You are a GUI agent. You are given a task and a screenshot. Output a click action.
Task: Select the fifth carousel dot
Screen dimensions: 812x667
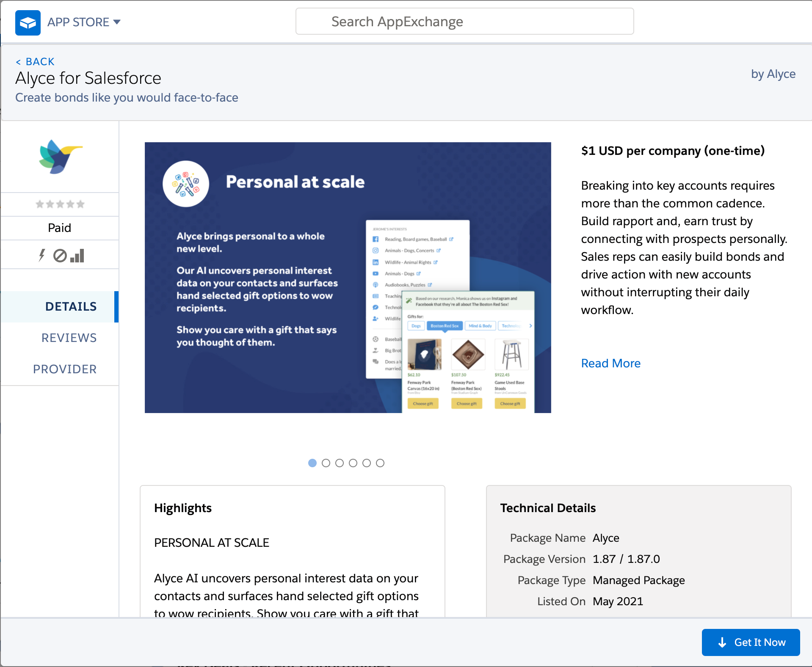(x=367, y=463)
